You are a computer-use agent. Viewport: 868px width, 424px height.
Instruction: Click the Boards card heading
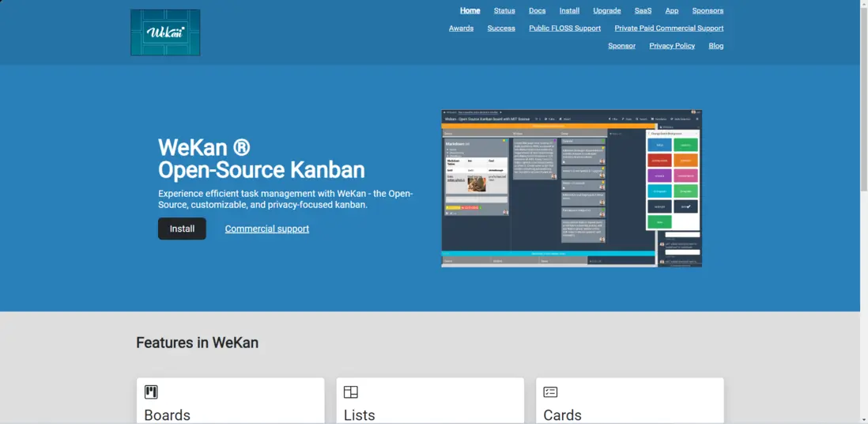pos(167,415)
